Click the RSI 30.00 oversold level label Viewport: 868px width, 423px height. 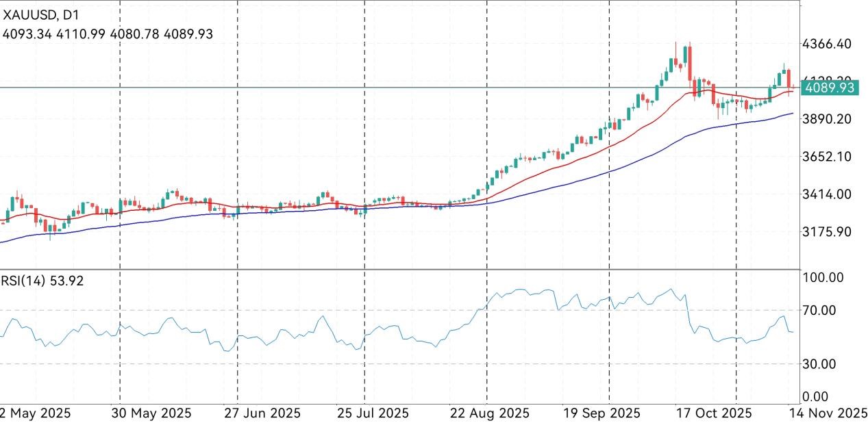[819, 364]
